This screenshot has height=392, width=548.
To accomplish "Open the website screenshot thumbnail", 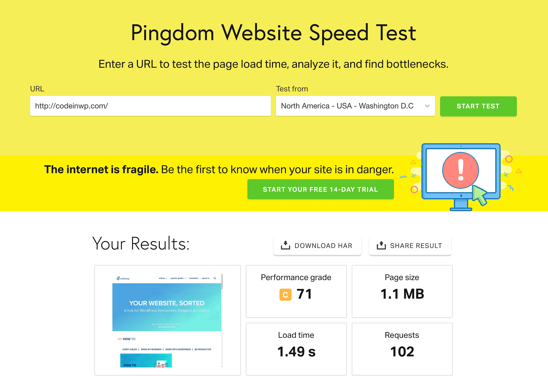I will [168, 320].
